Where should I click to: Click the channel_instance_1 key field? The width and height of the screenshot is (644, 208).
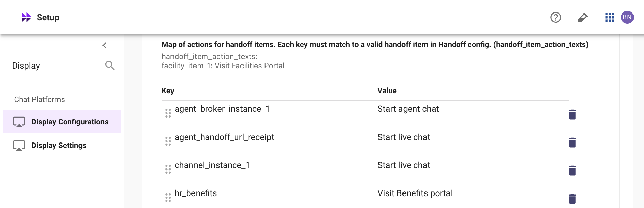click(271, 165)
